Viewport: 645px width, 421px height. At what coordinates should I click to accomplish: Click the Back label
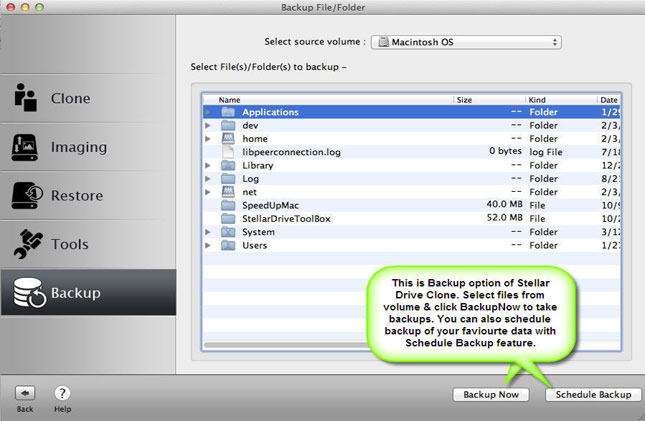pyautogui.click(x=25, y=409)
